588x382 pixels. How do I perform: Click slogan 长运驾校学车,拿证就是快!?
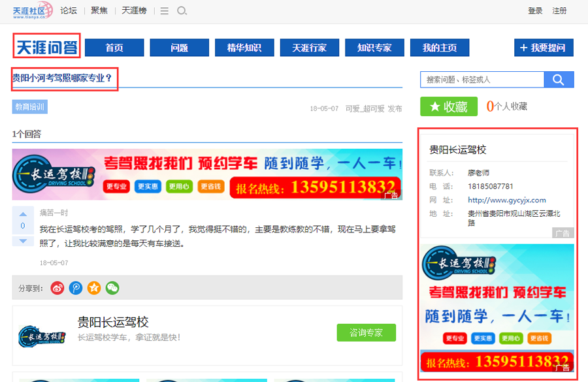coord(129,338)
